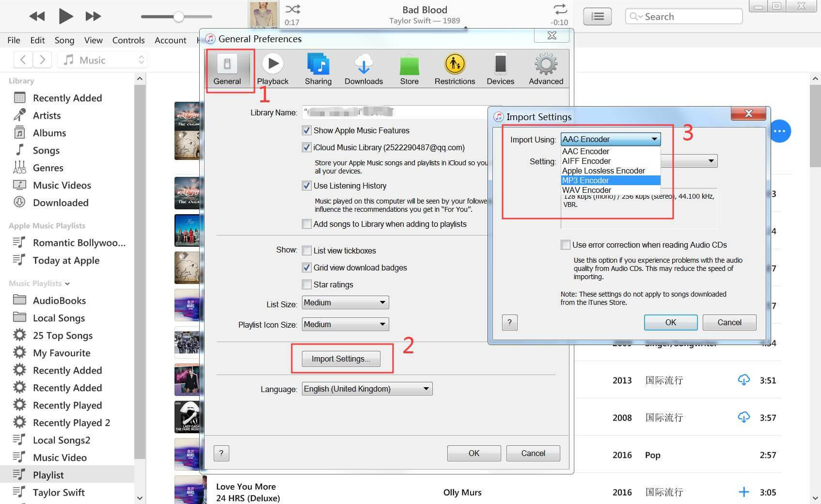
Task: Select the General preferences tab
Action: click(x=227, y=69)
